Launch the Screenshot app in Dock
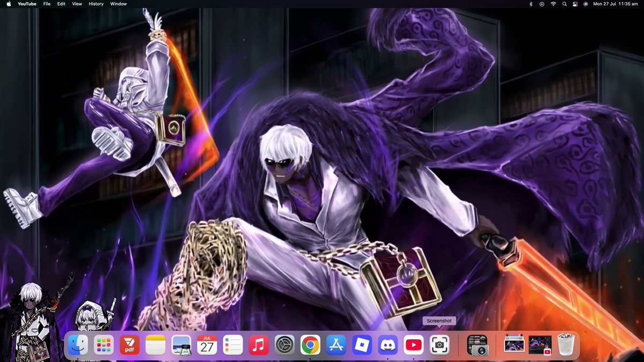 coord(439,345)
